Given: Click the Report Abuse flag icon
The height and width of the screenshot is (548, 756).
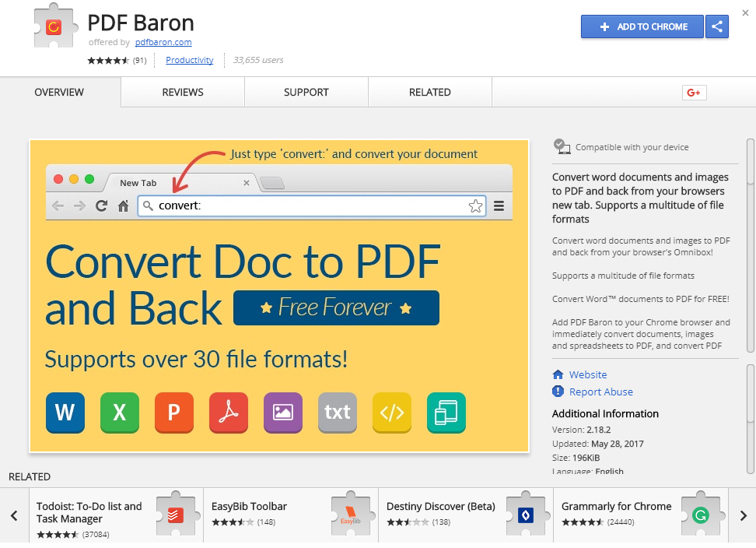Looking at the screenshot, I should [558, 392].
